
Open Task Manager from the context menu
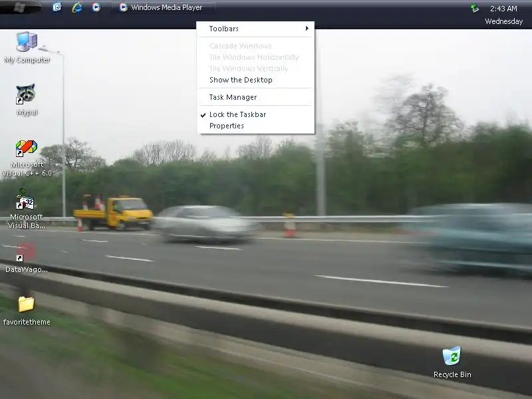coord(255,97)
